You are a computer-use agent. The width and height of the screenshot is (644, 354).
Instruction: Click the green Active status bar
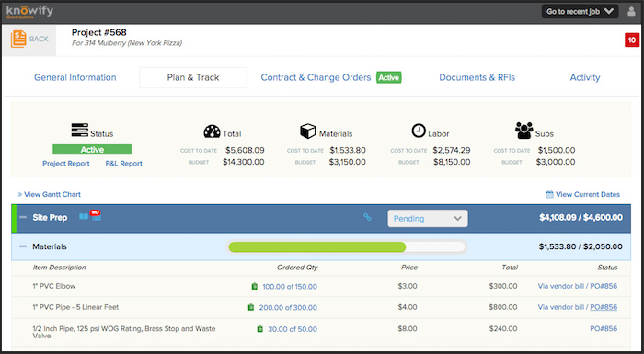click(92, 150)
